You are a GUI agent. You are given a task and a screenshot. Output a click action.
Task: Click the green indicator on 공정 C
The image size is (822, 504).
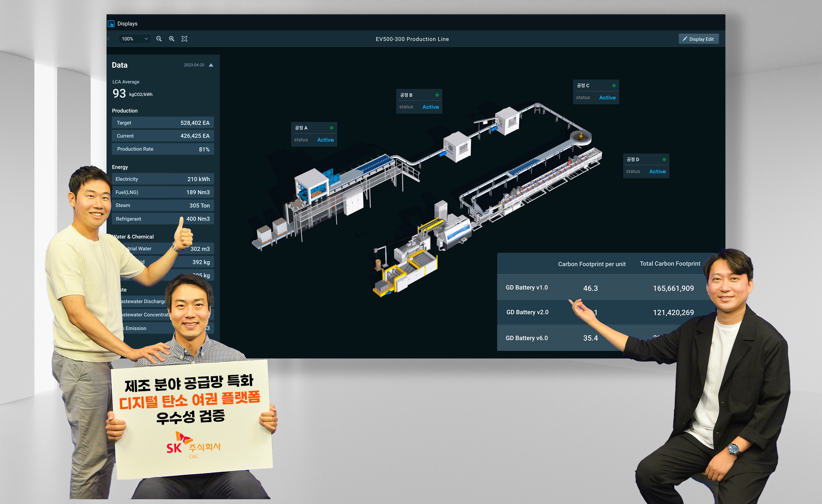coord(614,85)
